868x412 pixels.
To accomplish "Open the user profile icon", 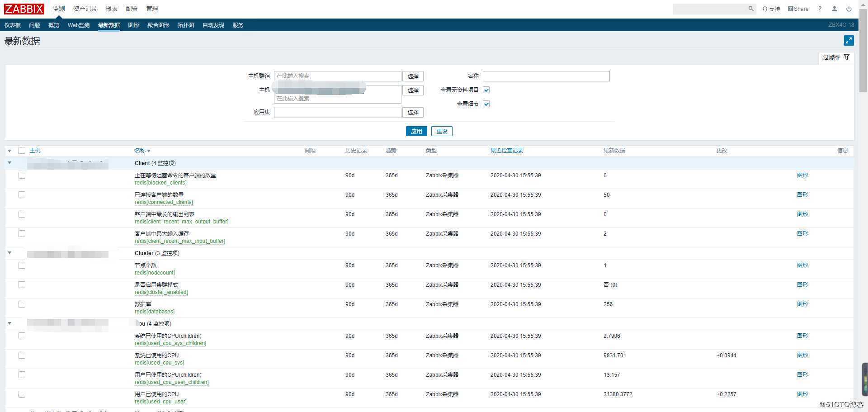I will click(x=835, y=9).
